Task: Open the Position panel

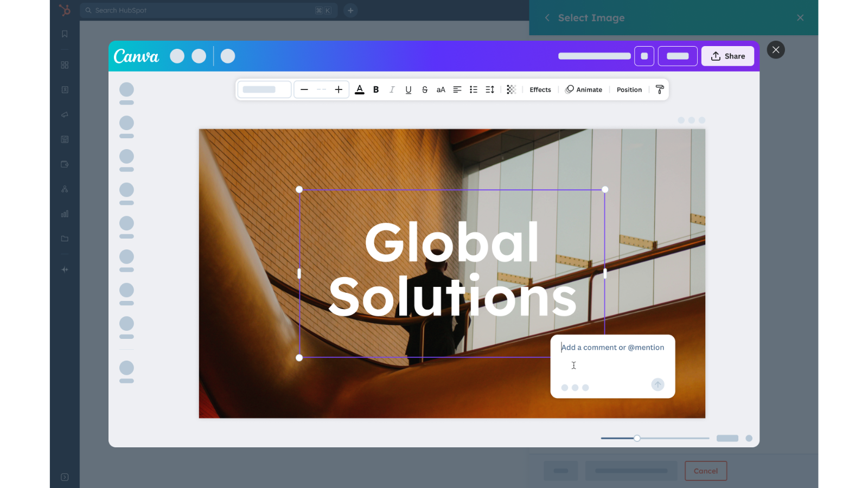Action: 629,89
